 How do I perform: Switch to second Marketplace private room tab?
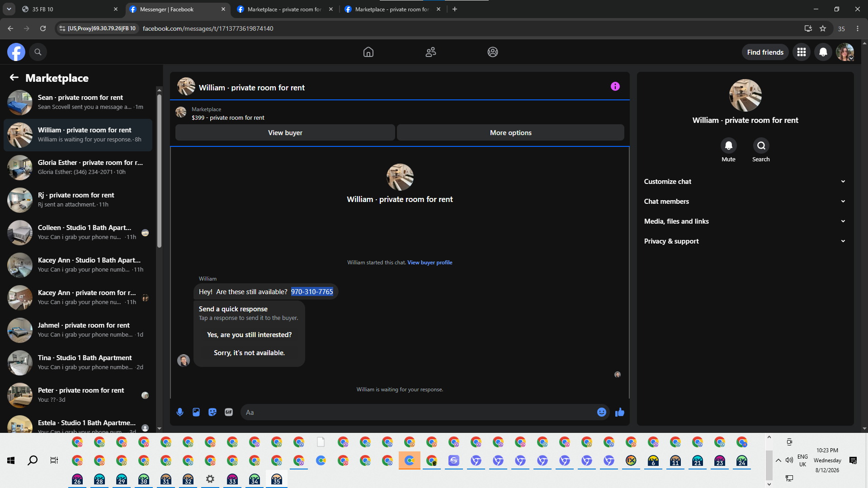[x=392, y=9]
